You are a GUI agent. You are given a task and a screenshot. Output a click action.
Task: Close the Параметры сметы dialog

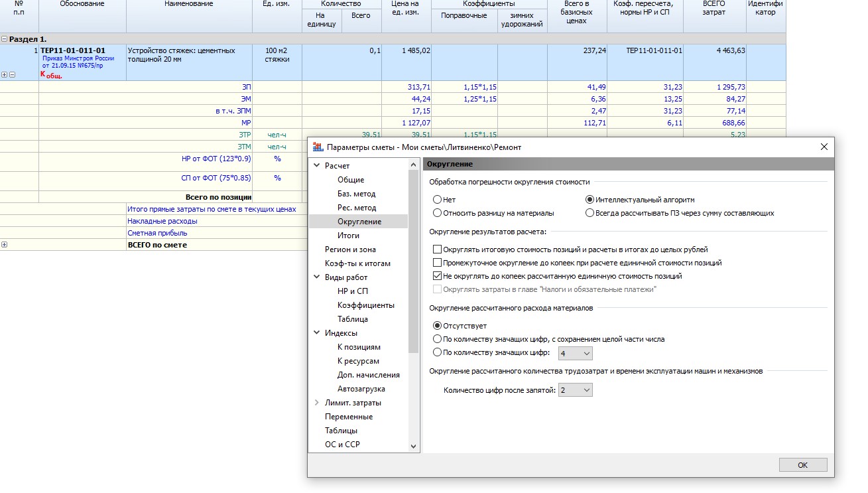click(824, 147)
